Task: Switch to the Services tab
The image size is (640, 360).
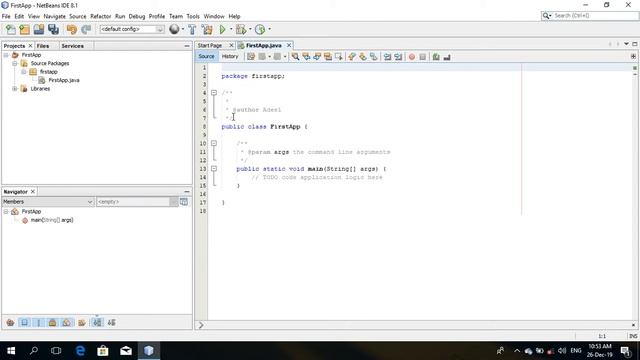Action: (73, 46)
